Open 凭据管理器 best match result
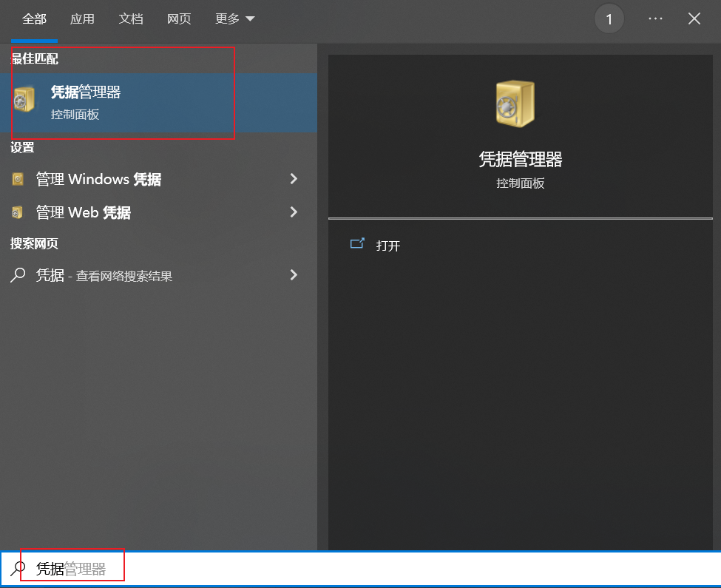The image size is (721, 588). 159,103
